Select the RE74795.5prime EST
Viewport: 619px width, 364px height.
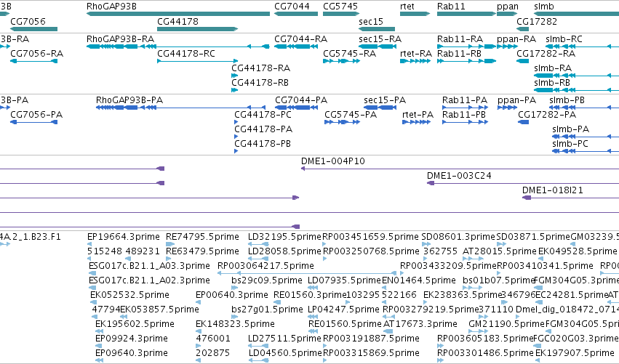170,244
